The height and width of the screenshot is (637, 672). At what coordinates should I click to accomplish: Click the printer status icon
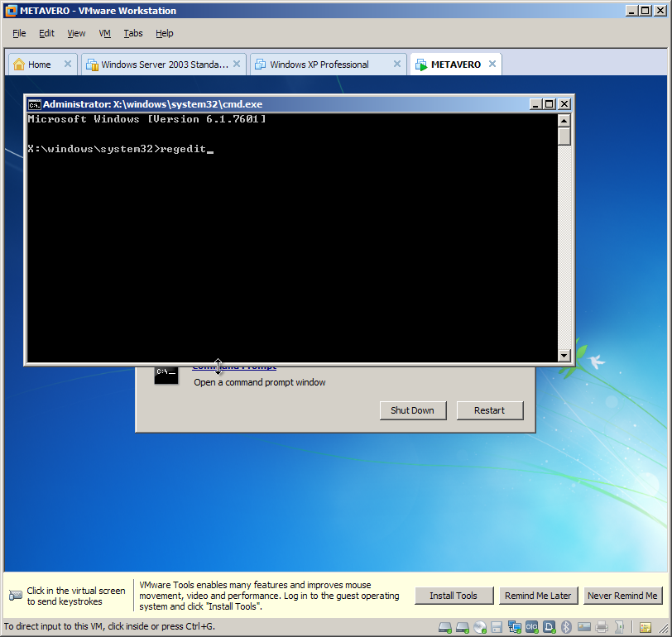pos(602,628)
